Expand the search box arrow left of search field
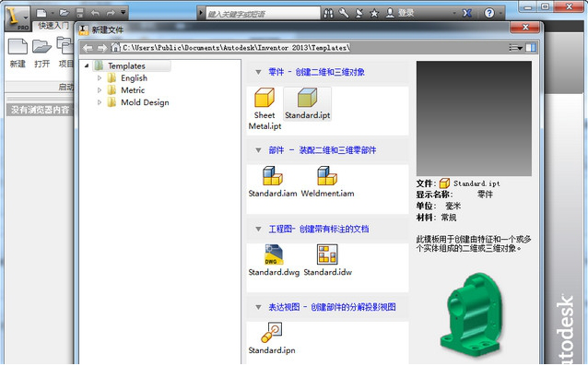This screenshot has width=588, height=378. tap(201, 14)
